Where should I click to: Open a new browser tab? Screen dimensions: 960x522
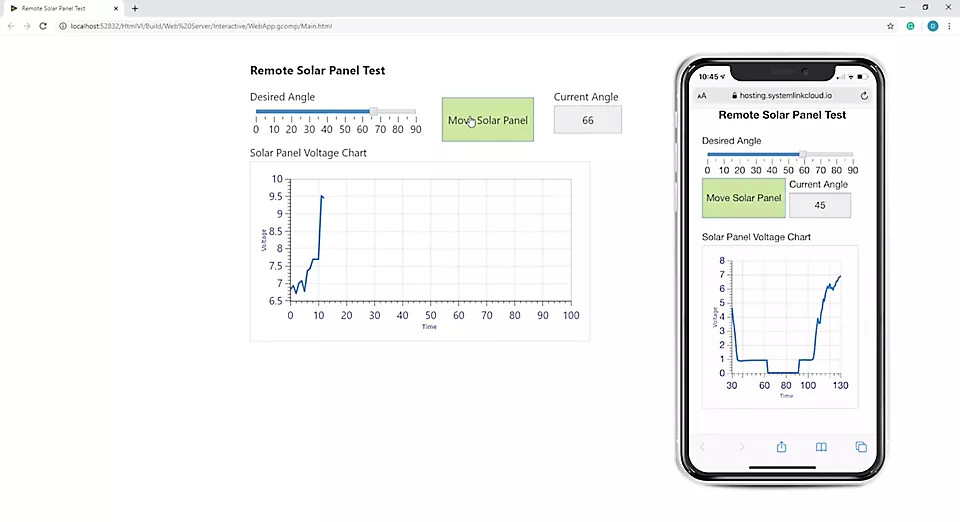click(135, 8)
